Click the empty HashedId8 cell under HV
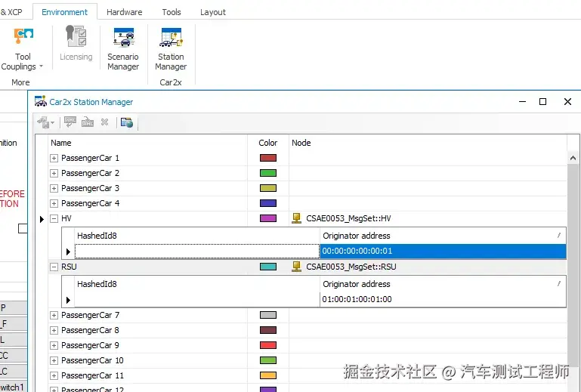 pos(197,251)
